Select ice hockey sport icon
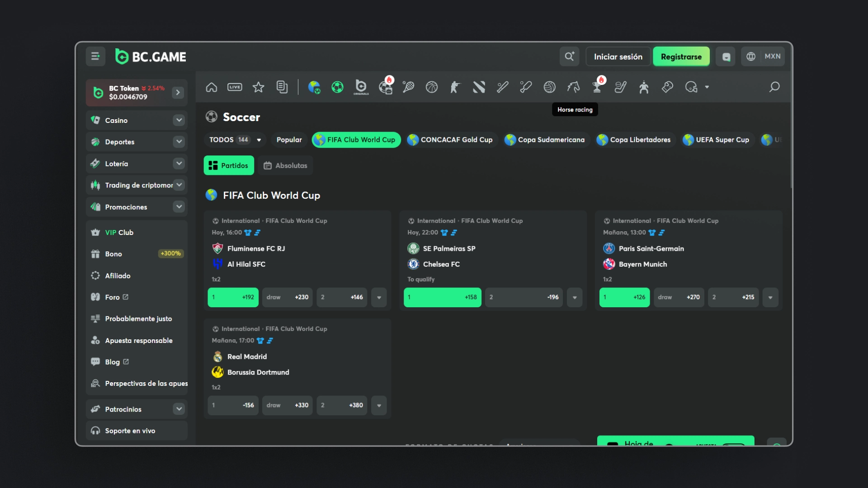This screenshot has height=488, width=868. pyautogui.click(x=621, y=87)
